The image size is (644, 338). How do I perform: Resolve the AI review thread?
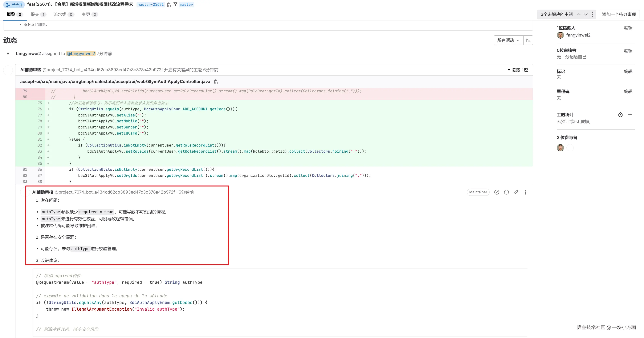pyautogui.click(x=496, y=192)
